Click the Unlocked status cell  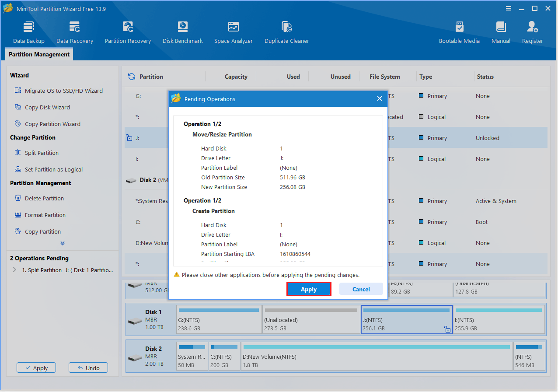coord(487,138)
